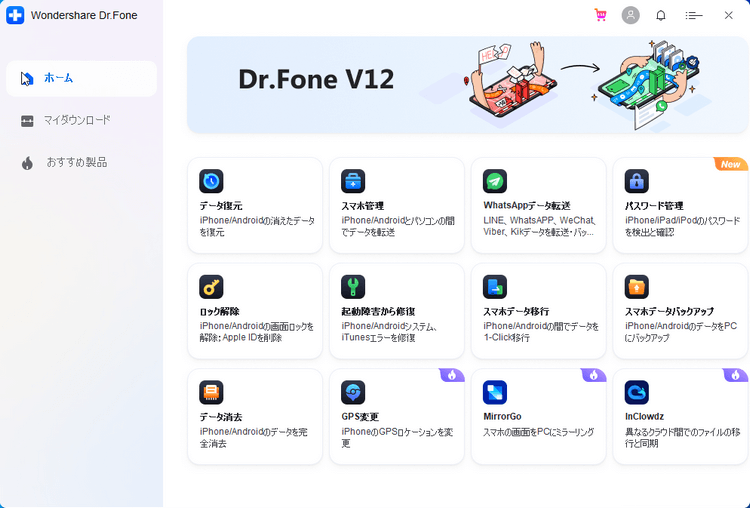
Task: Click the hot flame badge on GPS変更
Action: pyautogui.click(x=452, y=375)
